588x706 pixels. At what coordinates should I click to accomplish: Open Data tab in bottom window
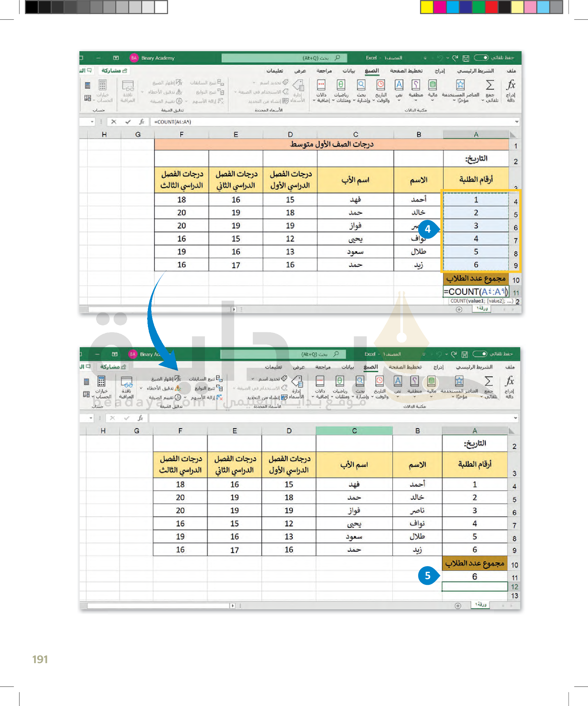pyautogui.click(x=347, y=367)
